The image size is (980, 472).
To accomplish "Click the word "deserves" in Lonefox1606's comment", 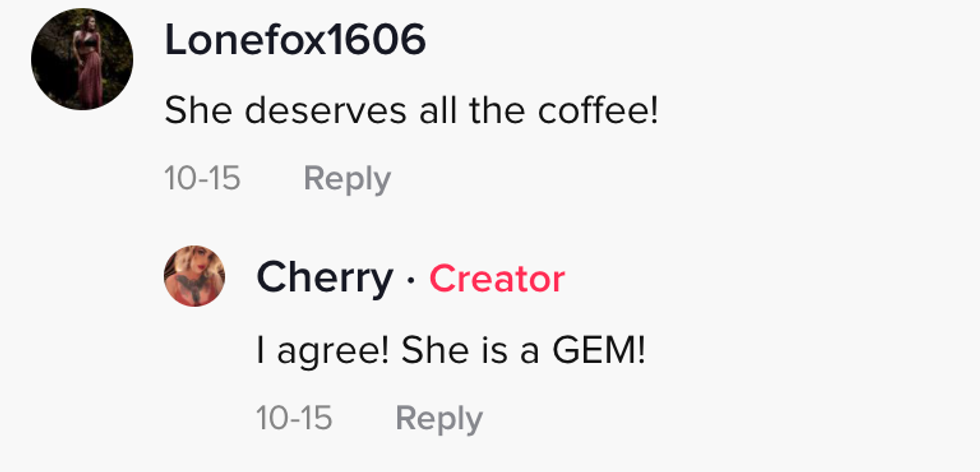I will point(314,110).
